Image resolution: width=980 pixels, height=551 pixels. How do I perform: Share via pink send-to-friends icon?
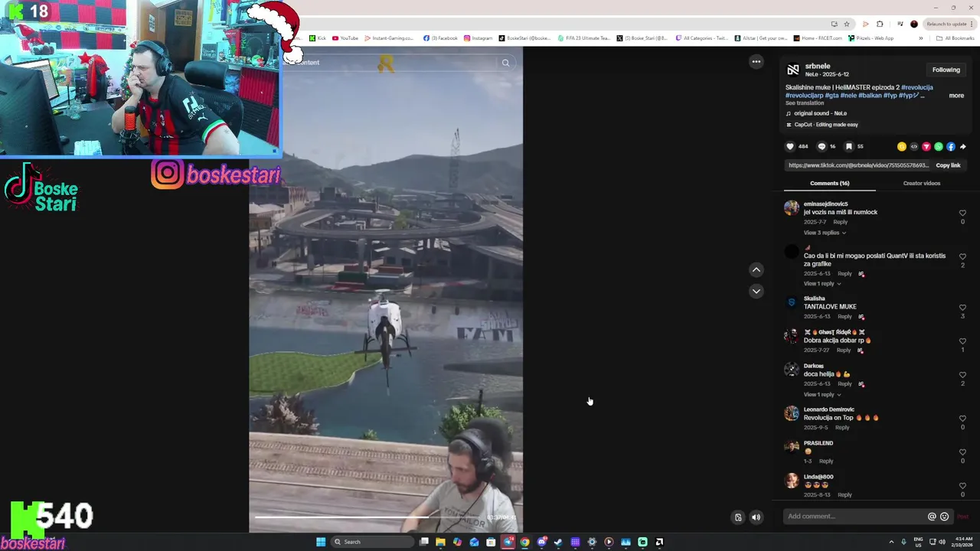point(926,146)
